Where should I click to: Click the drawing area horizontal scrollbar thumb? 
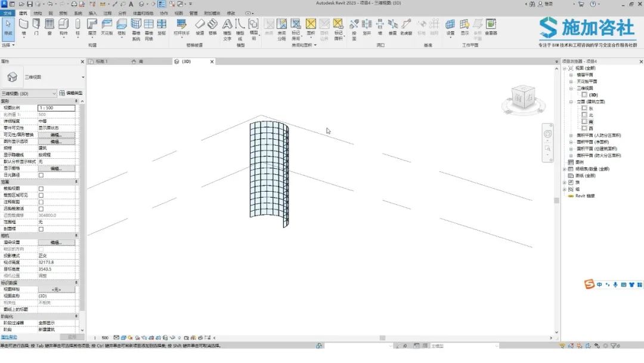coord(382,338)
